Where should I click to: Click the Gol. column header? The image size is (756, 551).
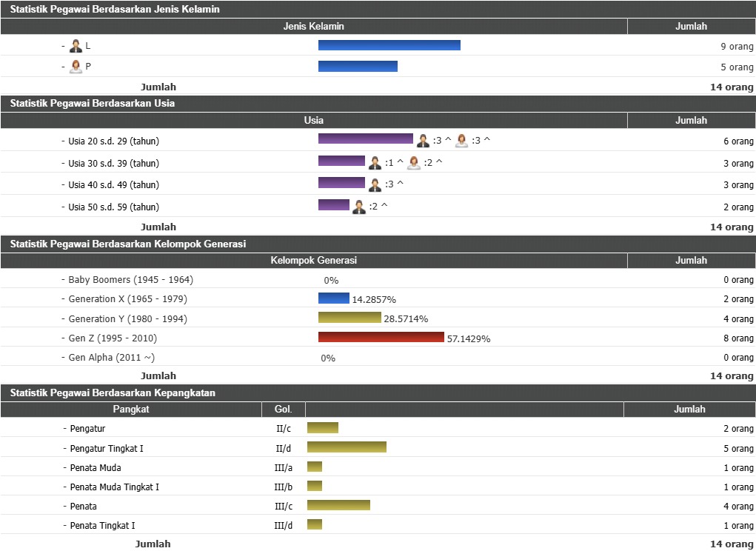tap(284, 410)
